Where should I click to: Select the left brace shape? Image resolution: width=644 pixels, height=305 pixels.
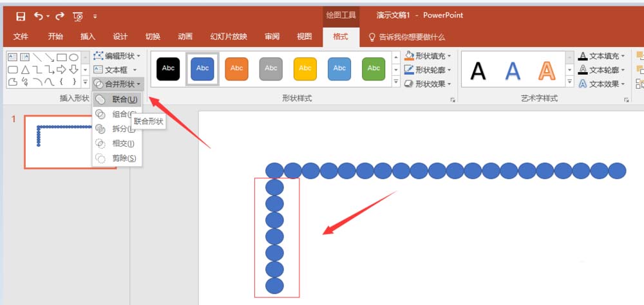pyautogui.click(x=62, y=82)
